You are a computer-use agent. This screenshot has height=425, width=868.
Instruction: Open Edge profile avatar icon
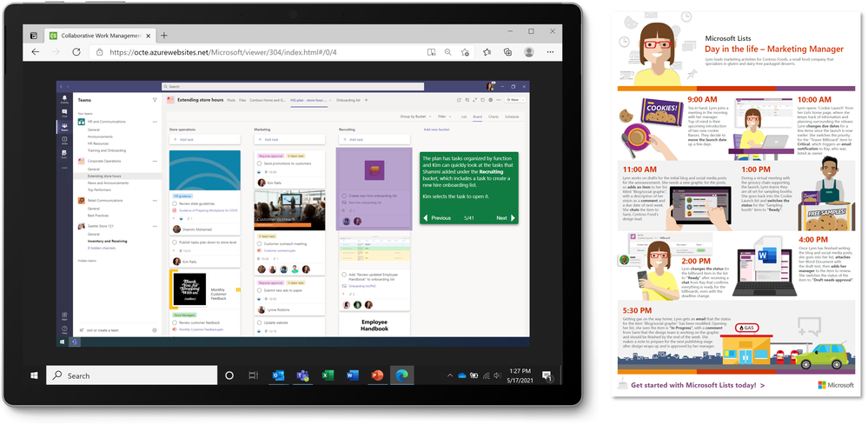(x=529, y=52)
